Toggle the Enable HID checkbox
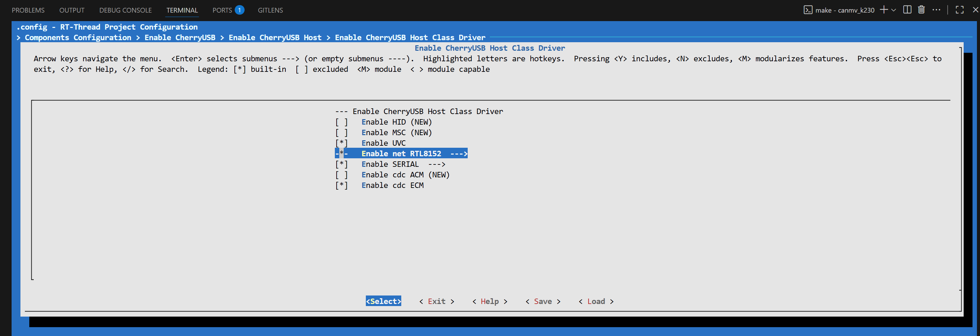Image resolution: width=980 pixels, height=336 pixels. pyautogui.click(x=341, y=122)
